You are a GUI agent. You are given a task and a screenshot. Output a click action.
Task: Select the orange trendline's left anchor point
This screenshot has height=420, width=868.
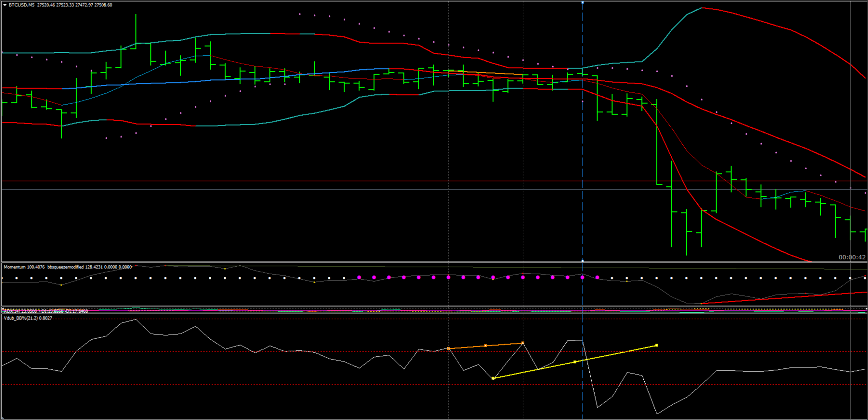pos(448,348)
